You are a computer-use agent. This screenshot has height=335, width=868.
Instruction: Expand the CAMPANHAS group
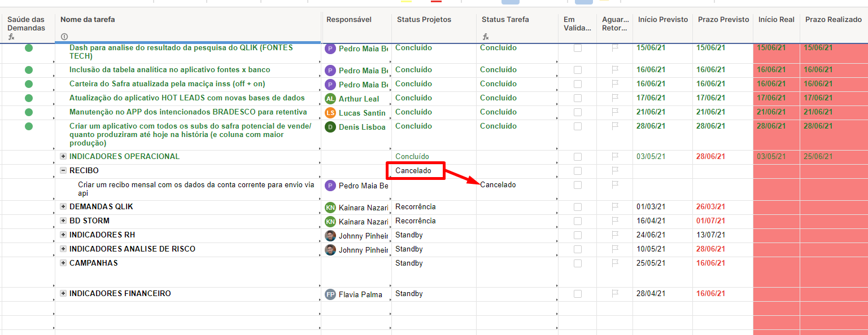click(63, 263)
